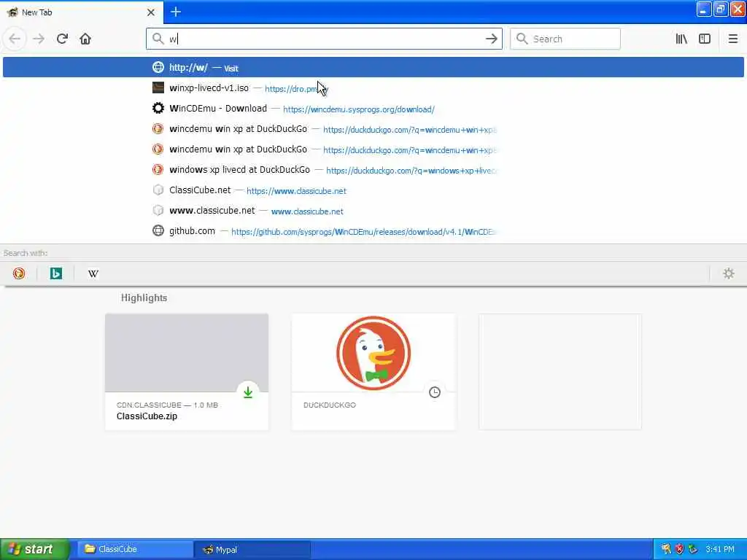The height and width of the screenshot is (560, 747).
Task: Click into the Search box
Action: point(565,39)
